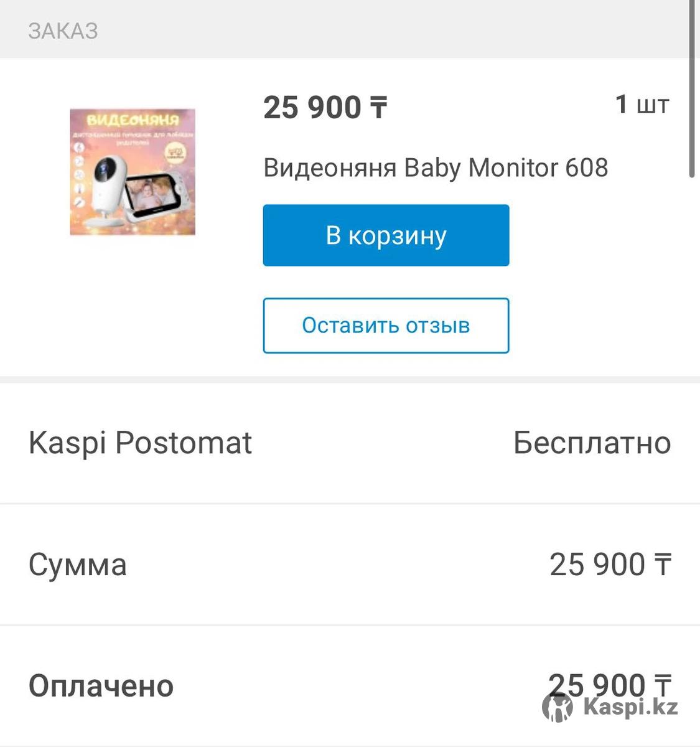700x747 pixels.
Task: Click the ЗАКАЗ section header
Action: (x=63, y=31)
